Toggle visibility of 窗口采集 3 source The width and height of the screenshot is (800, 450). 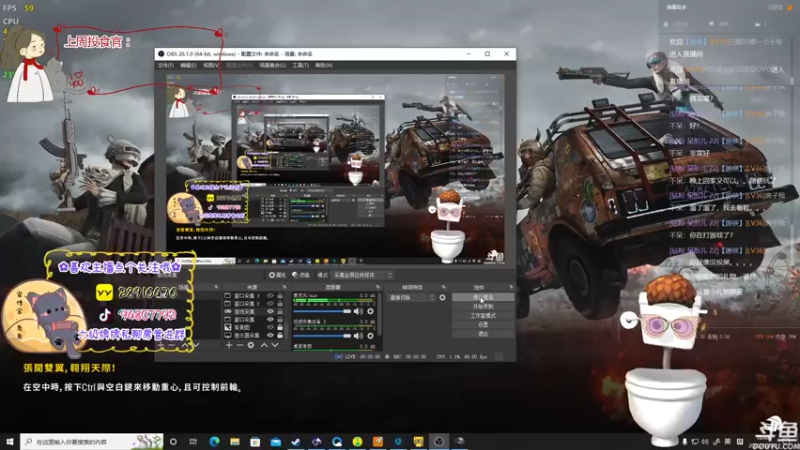click(x=270, y=296)
